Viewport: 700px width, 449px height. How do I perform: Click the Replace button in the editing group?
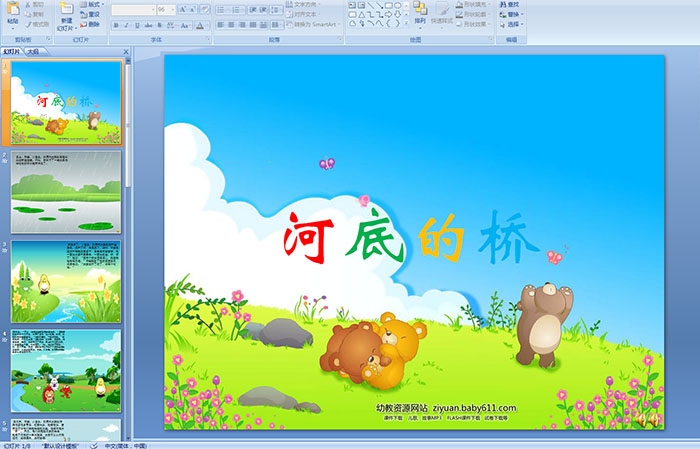514,14
